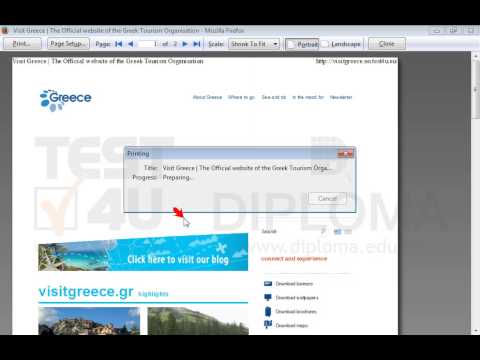Click the page number field
The image size is (480, 360).
(x=148, y=44)
